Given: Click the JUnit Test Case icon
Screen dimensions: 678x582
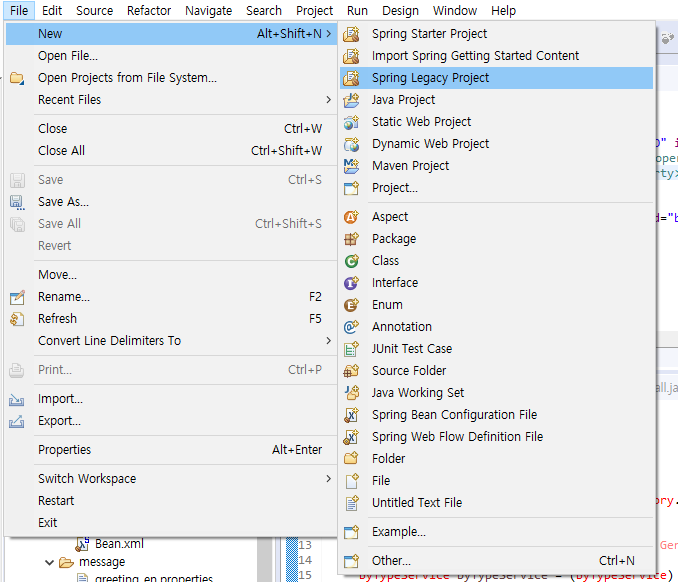Looking at the screenshot, I should pyautogui.click(x=351, y=349).
